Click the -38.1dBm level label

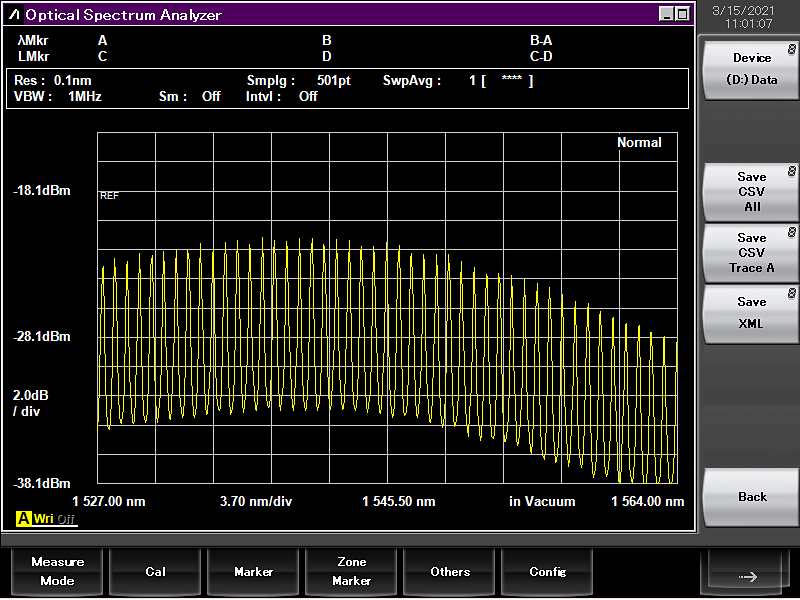point(42,484)
